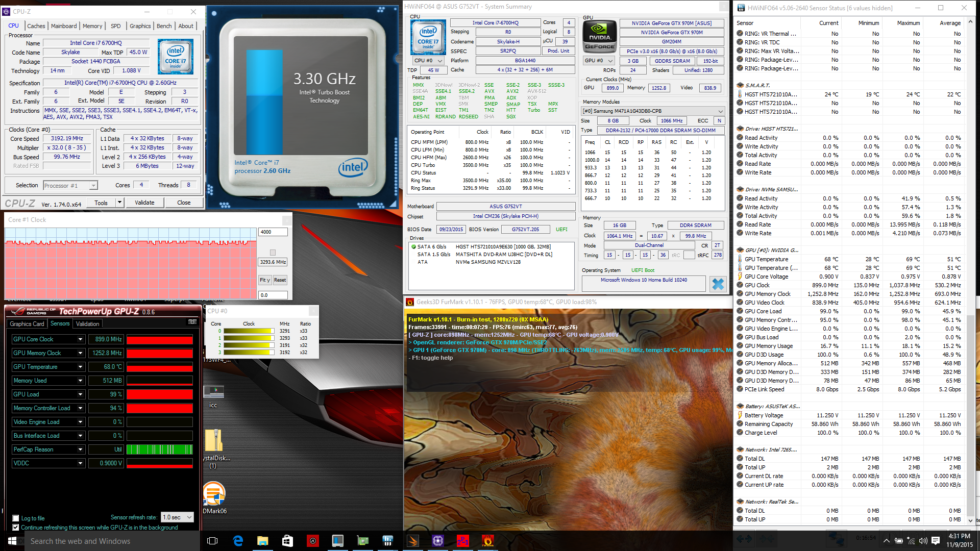The width and height of the screenshot is (980, 551).
Task: Enable the Log to file checkbox in GPU-Z
Action: click(16, 518)
